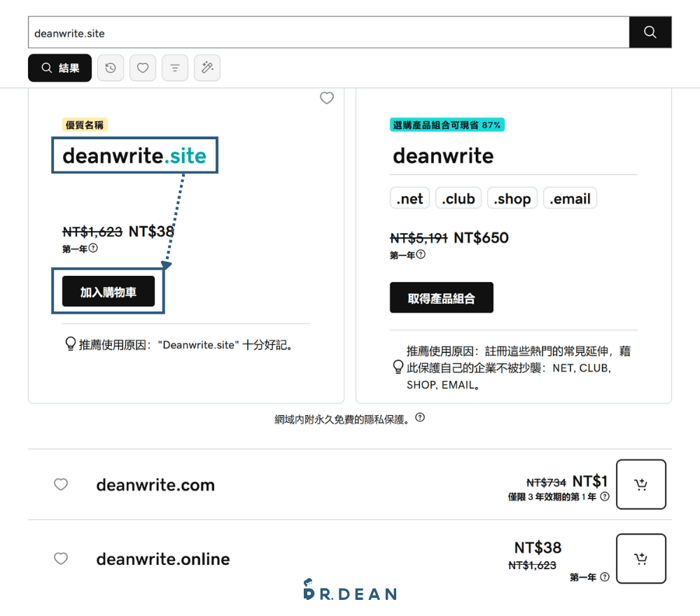Click the cart icon for deanwrite.com
The image size is (700, 616).
(x=641, y=484)
